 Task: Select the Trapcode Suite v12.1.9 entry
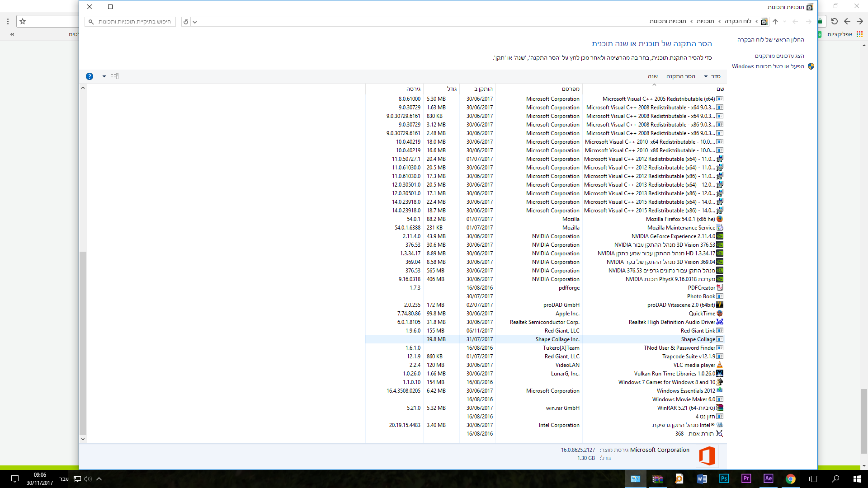[x=544, y=357]
